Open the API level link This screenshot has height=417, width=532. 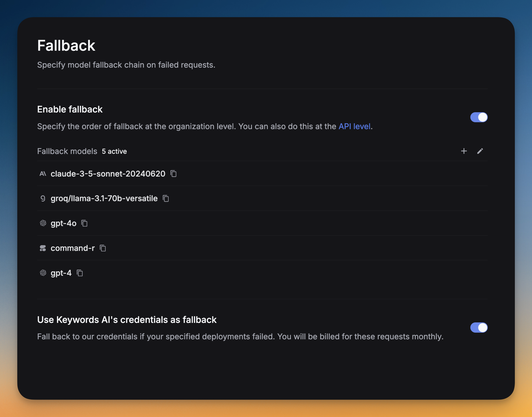click(x=354, y=126)
